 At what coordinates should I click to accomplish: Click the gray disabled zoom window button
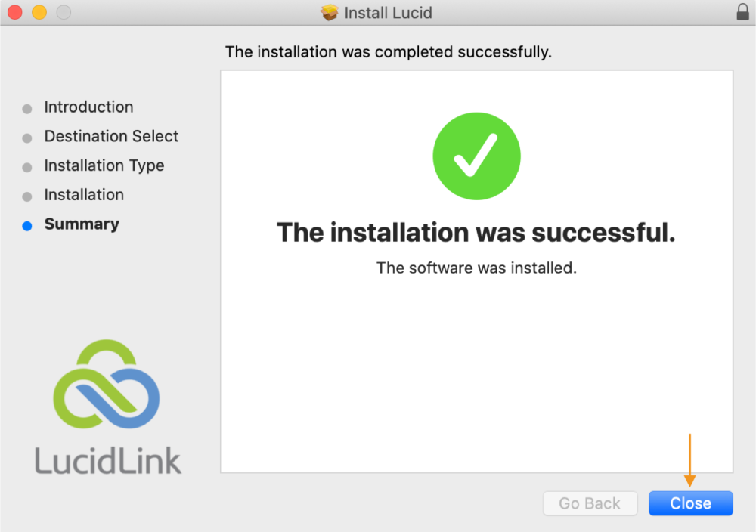[x=64, y=13]
